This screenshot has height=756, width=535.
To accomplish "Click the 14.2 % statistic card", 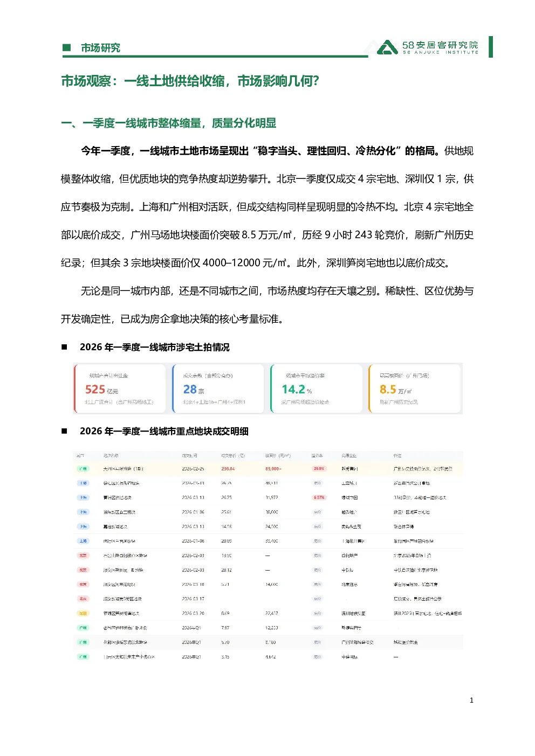I will tap(317, 389).
